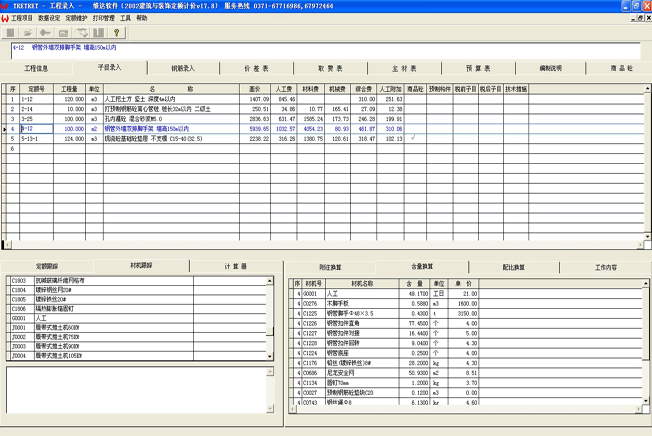Click the card-shaped toolbar icon

click(63, 33)
